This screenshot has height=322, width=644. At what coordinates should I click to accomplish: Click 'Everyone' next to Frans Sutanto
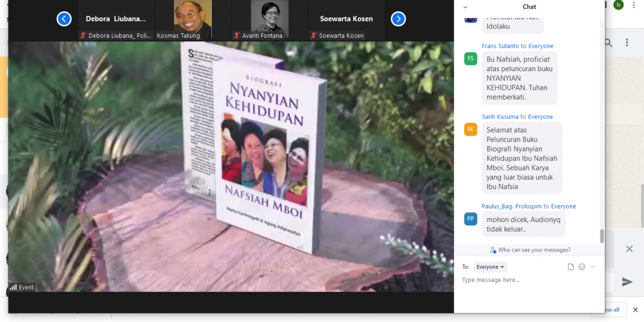click(x=541, y=46)
